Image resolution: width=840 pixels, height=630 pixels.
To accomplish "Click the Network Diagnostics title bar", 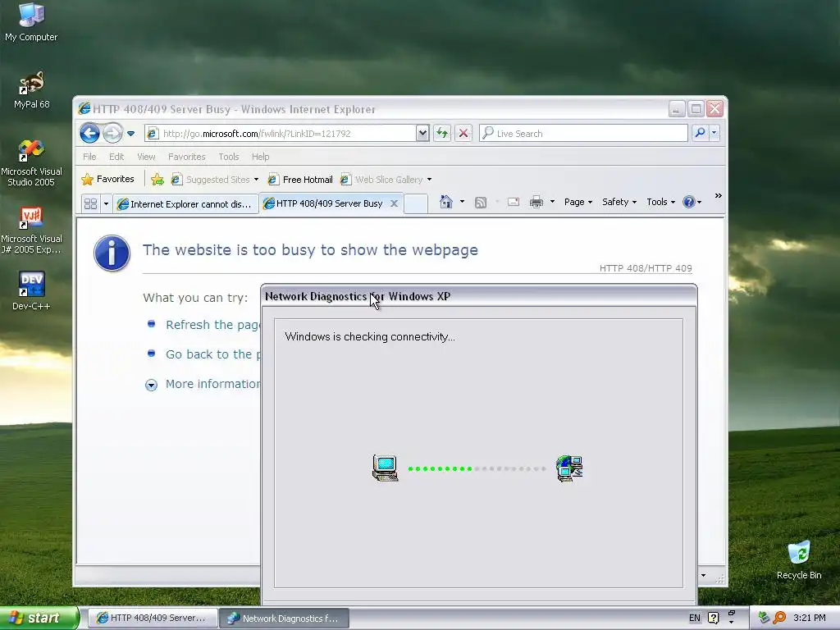I will tap(478, 296).
